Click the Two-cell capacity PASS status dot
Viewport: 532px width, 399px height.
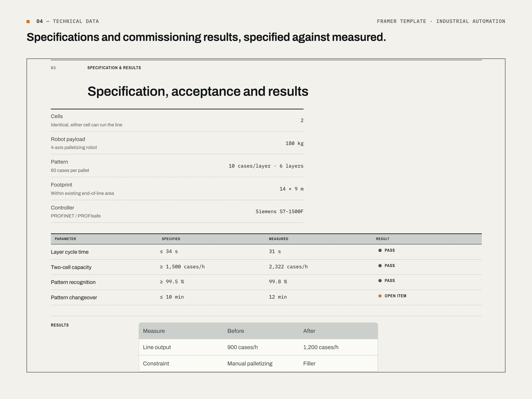coord(380,265)
